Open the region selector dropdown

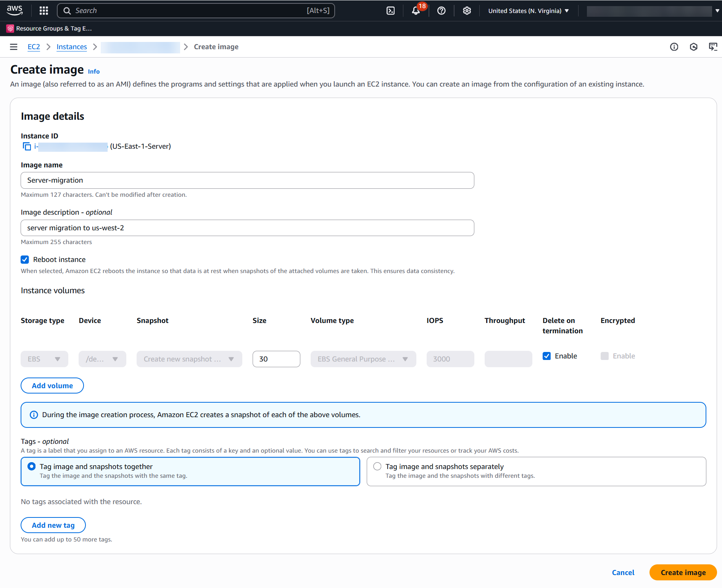coord(529,11)
